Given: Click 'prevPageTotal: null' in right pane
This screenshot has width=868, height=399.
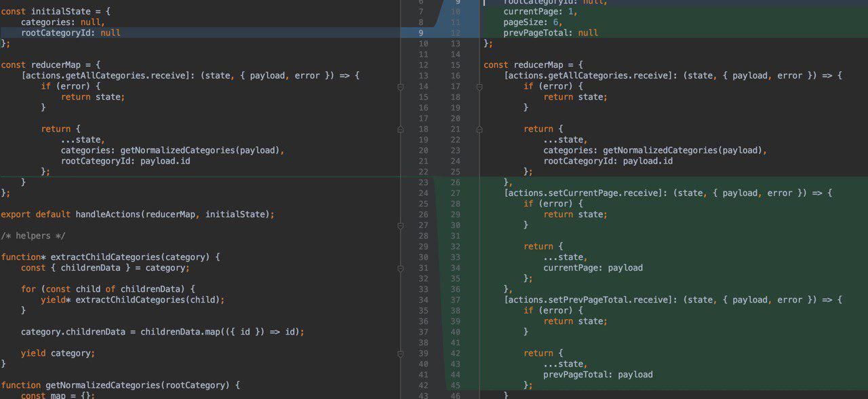Looking at the screenshot, I should pos(550,33).
